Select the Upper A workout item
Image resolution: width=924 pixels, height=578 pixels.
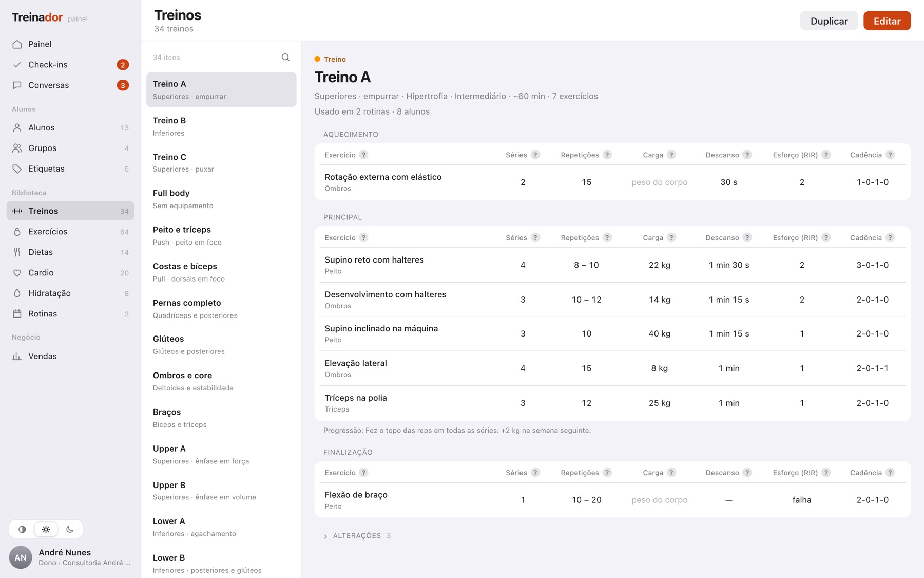(x=221, y=454)
